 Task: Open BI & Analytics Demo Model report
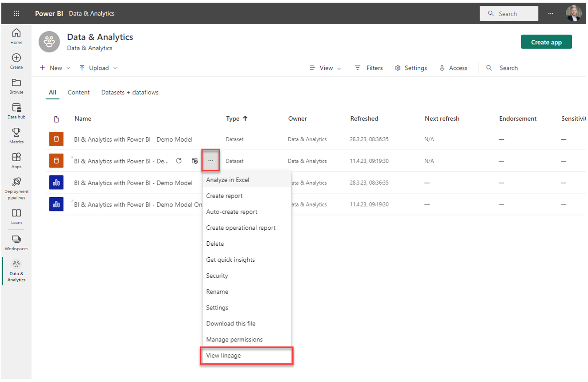pyautogui.click(x=133, y=183)
